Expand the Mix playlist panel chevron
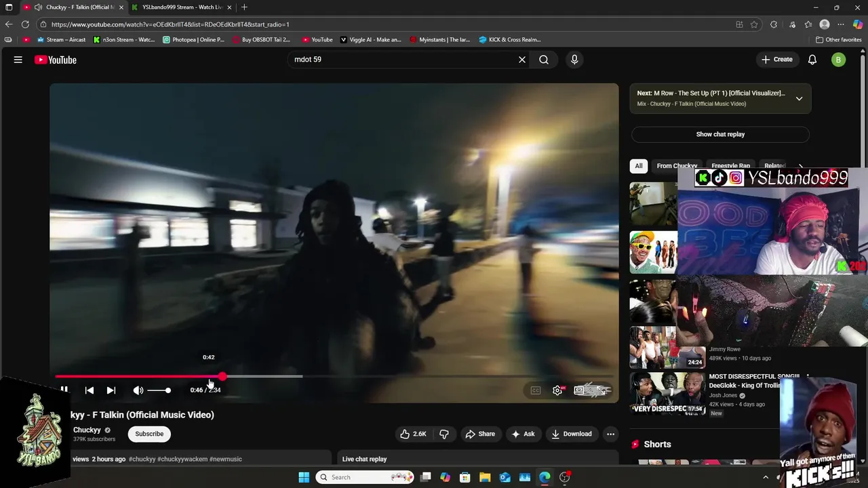The height and width of the screenshot is (488, 868). tap(799, 98)
